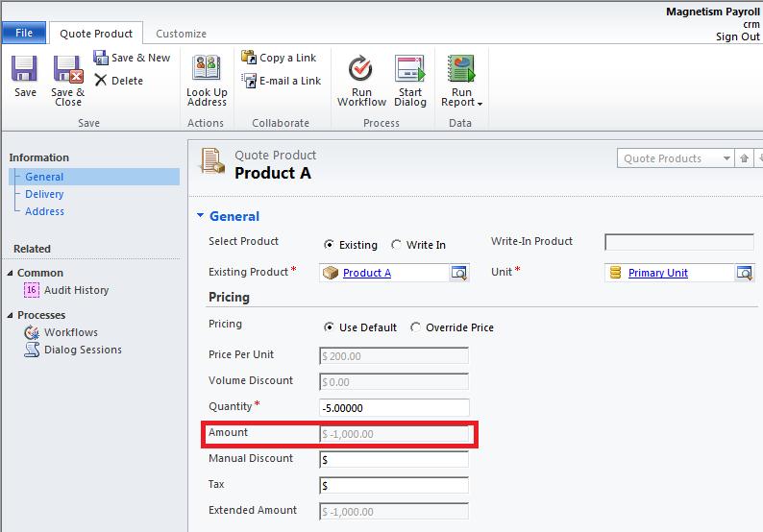Open lookup for the Existing Product field
The width and height of the screenshot is (763, 532).
(459, 273)
